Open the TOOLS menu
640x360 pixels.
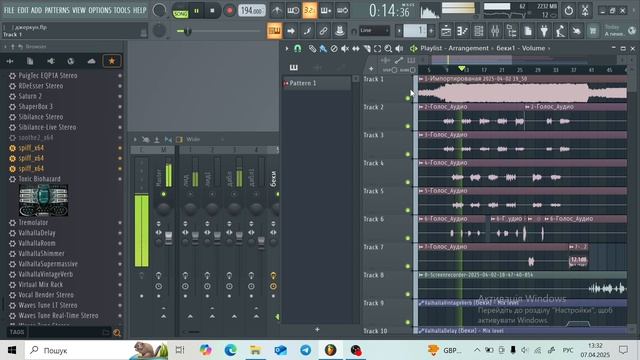click(x=122, y=10)
